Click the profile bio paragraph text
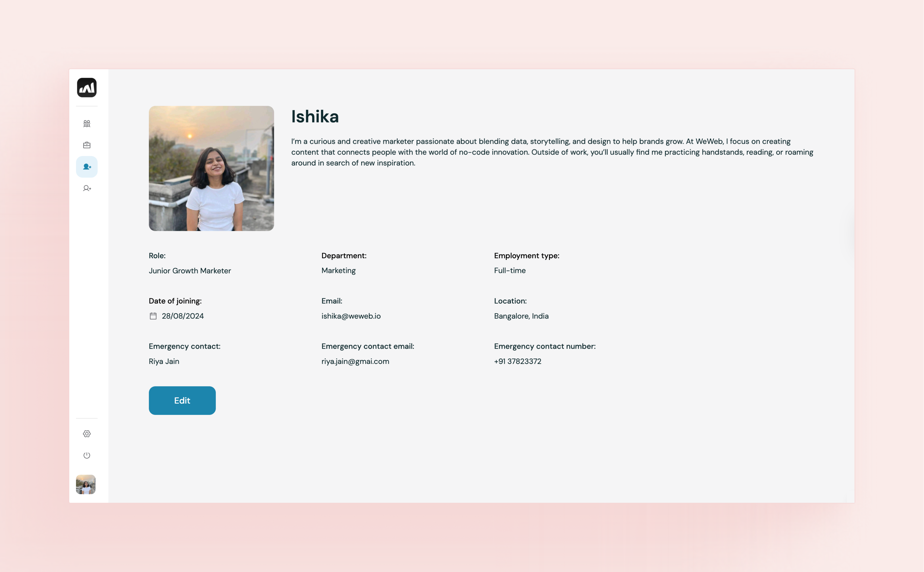This screenshot has height=572, width=924. (552, 152)
